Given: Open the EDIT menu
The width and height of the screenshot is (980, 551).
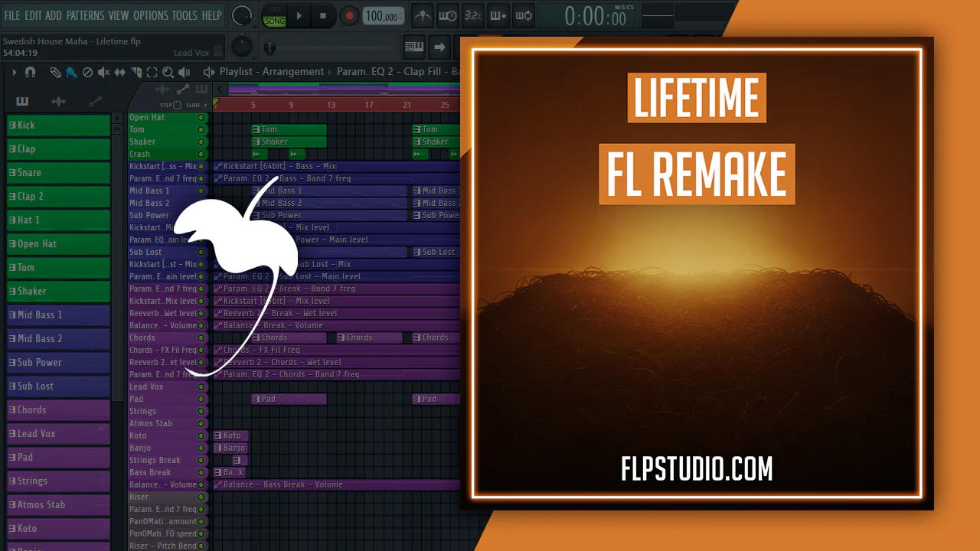Looking at the screenshot, I should [x=33, y=15].
